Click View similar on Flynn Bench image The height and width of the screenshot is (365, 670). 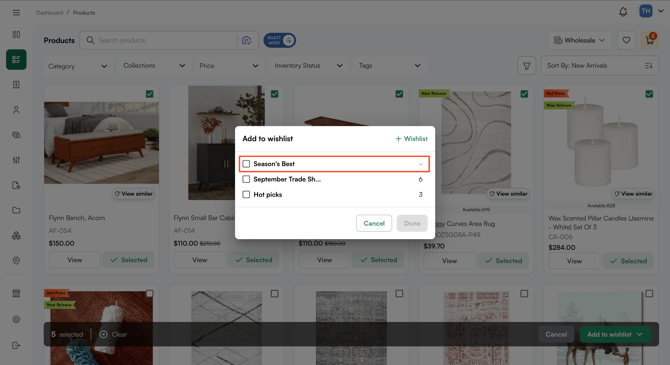coord(133,194)
